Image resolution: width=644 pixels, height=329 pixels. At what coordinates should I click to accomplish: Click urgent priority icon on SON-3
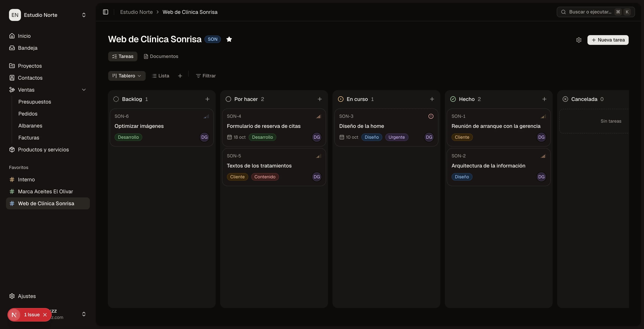tap(431, 116)
